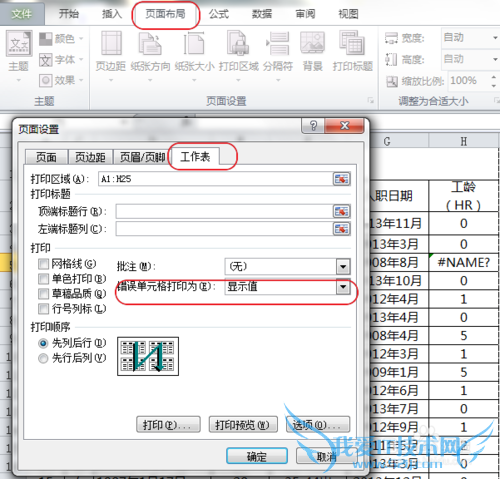
Task: Click the 字体 theme fonts icon
Action: [x=46, y=60]
